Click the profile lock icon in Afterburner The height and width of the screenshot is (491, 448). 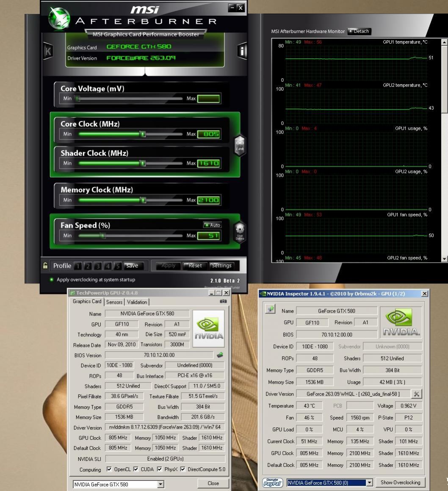[x=45, y=266]
